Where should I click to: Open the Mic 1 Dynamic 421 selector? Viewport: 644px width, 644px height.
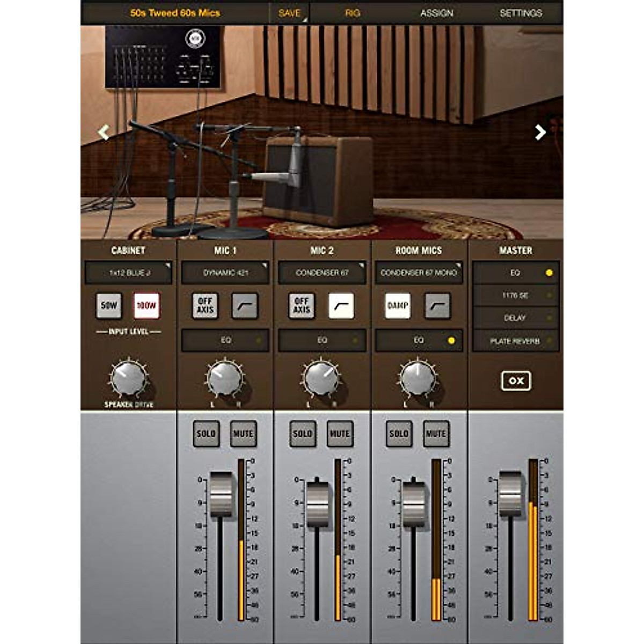coord(225,273)
